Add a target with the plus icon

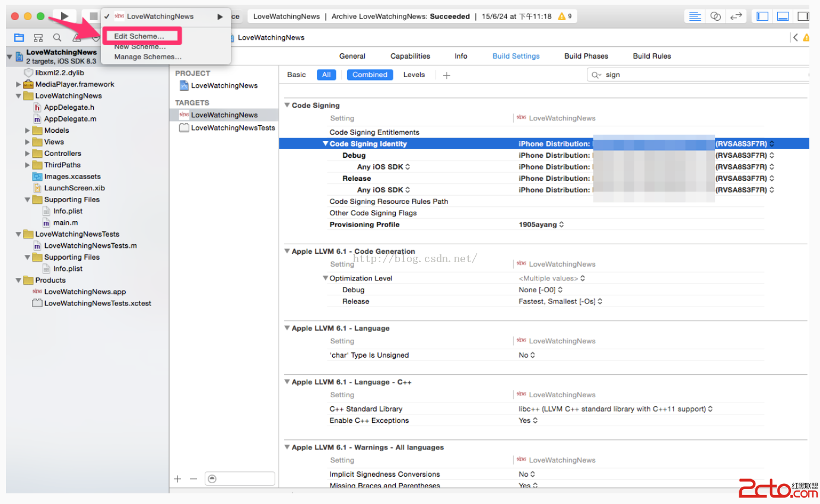click(x=177, y=479)
